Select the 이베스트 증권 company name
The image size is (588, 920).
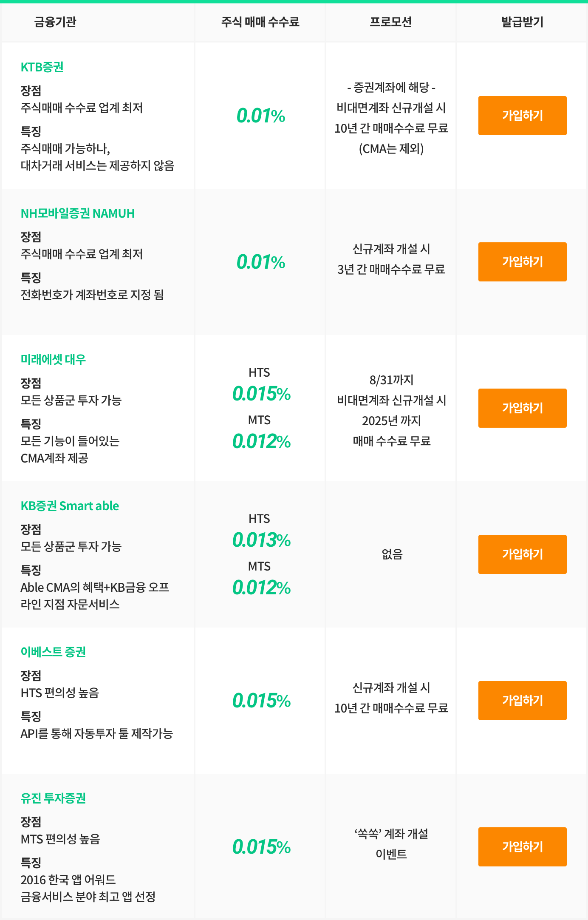pyautogui.click(x=54, y=653)
